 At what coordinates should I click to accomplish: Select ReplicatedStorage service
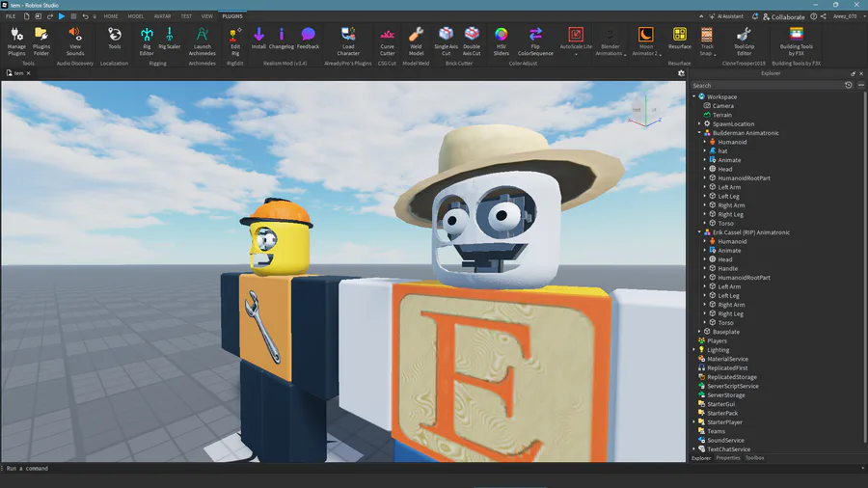(x=731, y=377)
